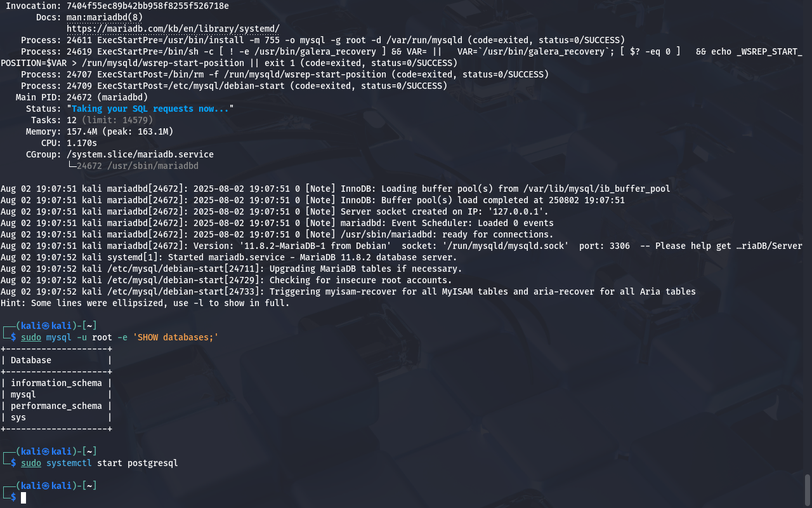This screenshot has width=812, height=508.
Task: Click the word postgresql in the systemctl command
Action: (153, 463)
